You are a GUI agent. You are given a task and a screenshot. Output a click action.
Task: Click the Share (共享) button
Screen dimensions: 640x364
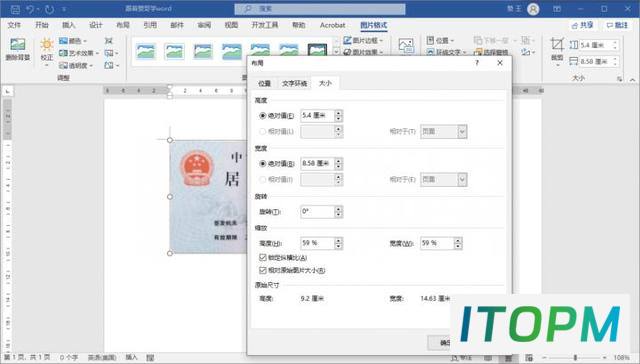tap(582, 25)
